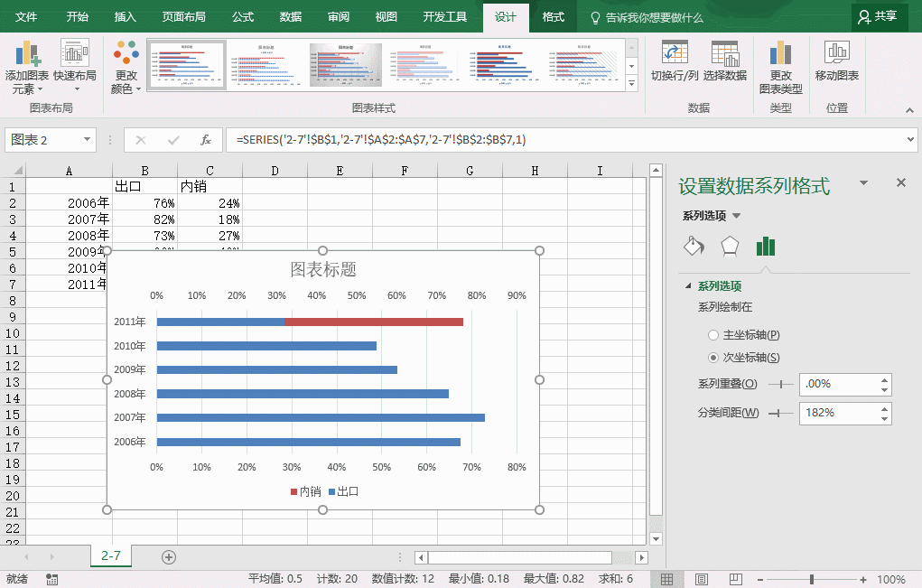Image resolution: width=922 pixels, height=588 pixels.
Task: Select 主坐标轴 radio button
Action: coord(713,335)
